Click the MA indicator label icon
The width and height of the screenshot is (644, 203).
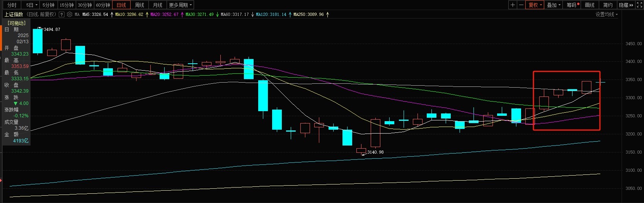point(77,14)
